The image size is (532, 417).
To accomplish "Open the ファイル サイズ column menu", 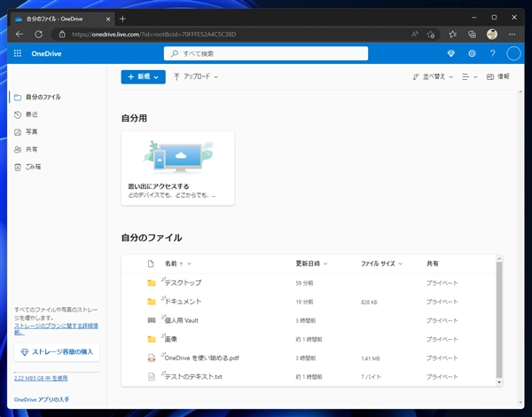I will point(381,264).
